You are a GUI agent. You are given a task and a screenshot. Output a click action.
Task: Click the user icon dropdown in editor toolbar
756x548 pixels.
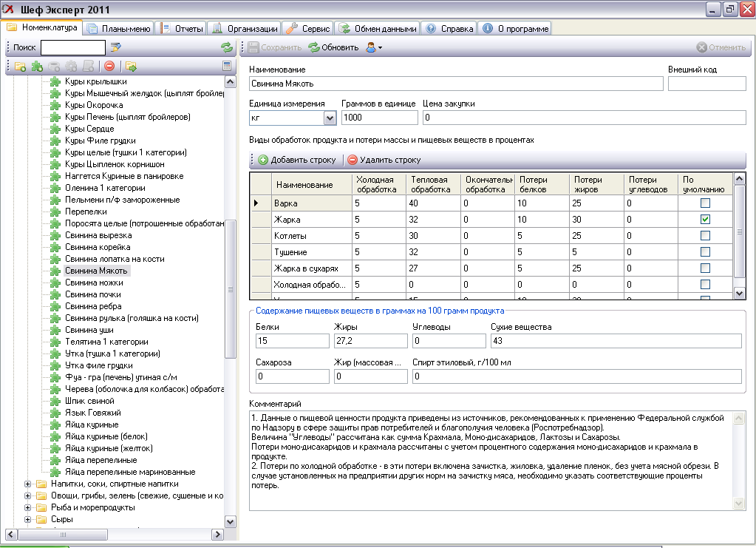pyautogui.click(x=374, y=47)
